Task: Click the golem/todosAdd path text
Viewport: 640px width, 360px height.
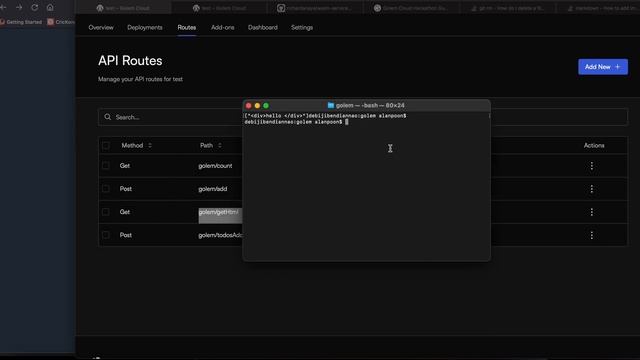Action: pyautogui.click(x=220, y=235)
